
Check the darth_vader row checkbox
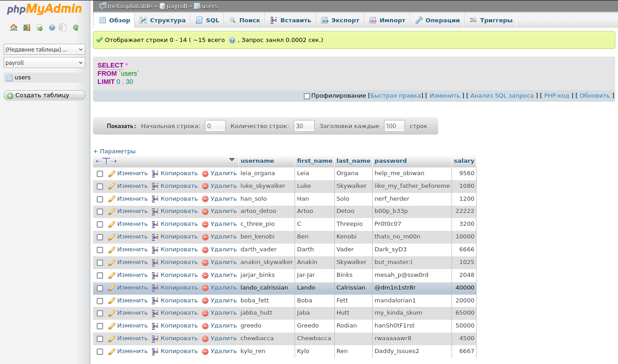(100, 250)
